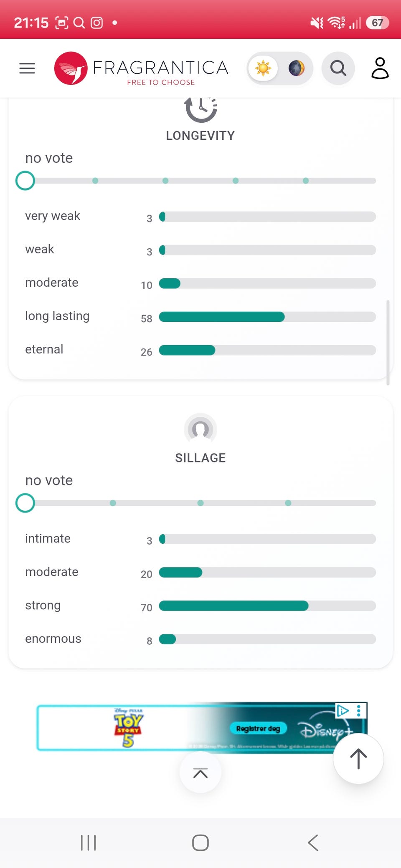Tap the Longevity clock icon
401x868 pixels.
(x=201, y=109)
